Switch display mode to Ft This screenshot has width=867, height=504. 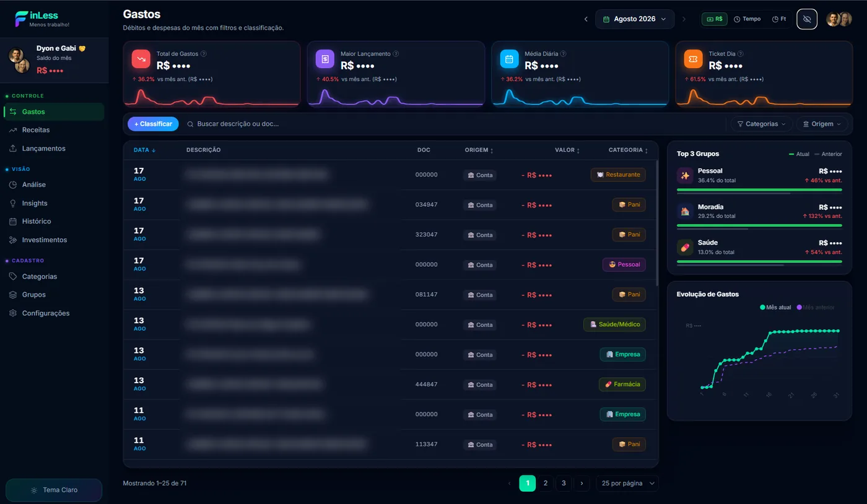point(779,19)
